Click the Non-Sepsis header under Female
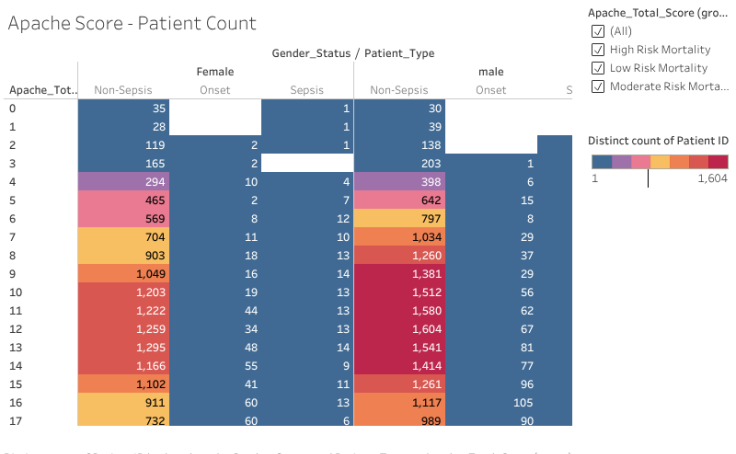736x454 pixels. coord(123,90)
